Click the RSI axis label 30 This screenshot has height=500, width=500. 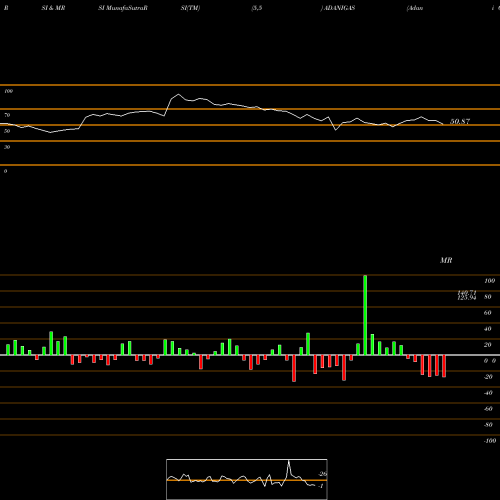[7, 147]
